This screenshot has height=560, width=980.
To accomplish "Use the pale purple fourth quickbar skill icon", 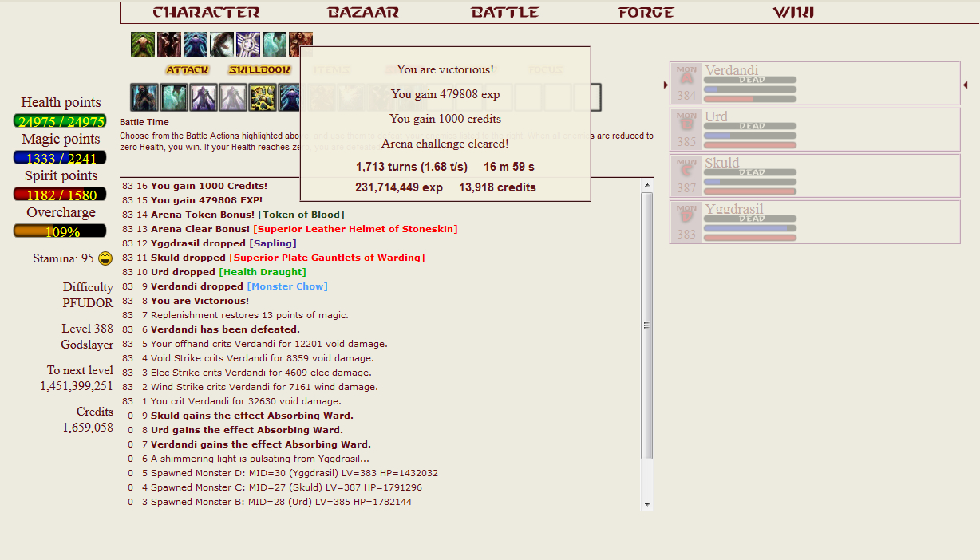I will pyautogui.click(x=233, y=97).
